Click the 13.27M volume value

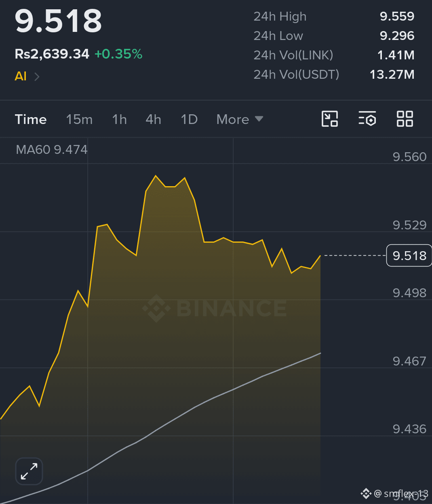(x=392, y=74)
